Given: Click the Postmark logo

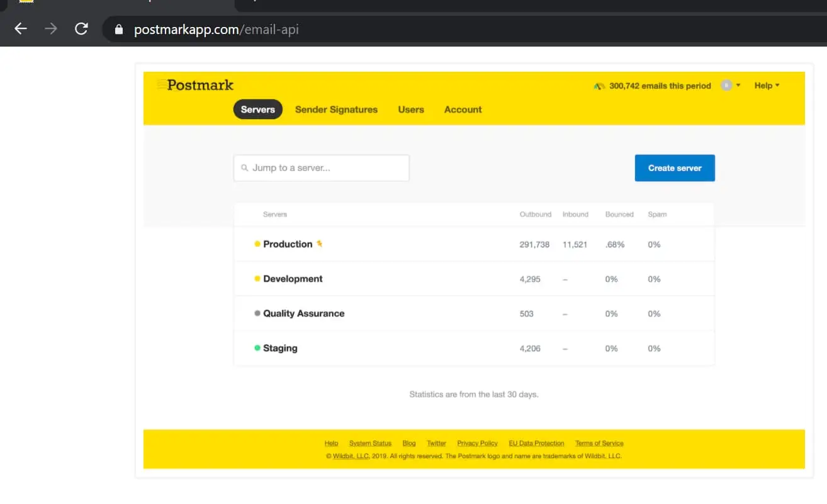Looking at the screenshot, I should click(x=195, y=85).
